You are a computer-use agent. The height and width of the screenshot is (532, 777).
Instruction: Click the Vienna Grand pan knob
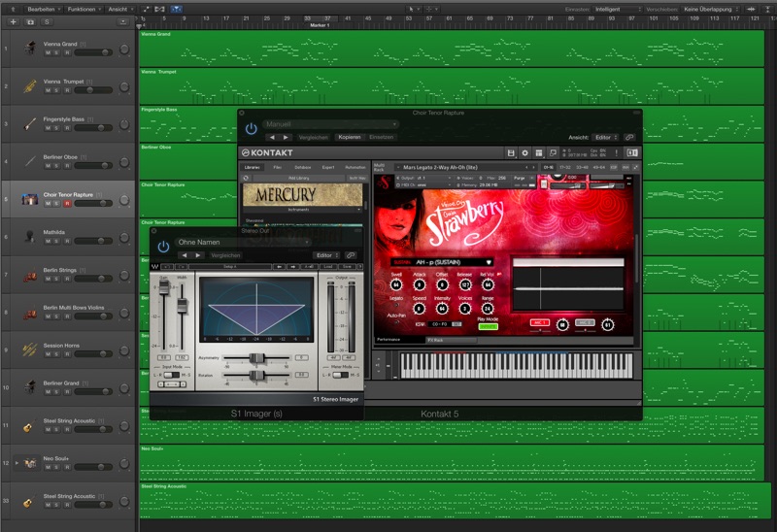tap(124, 50)
